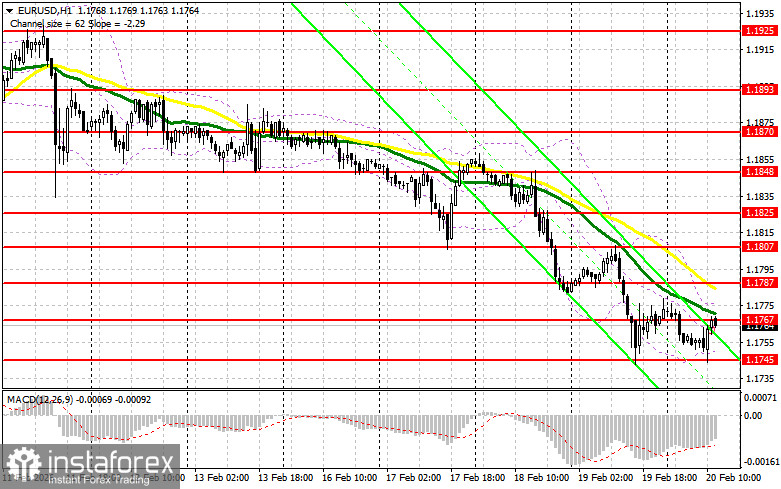
Task: Click the 13 Feb 18:00 time label
Action: (x=286, y=478)
